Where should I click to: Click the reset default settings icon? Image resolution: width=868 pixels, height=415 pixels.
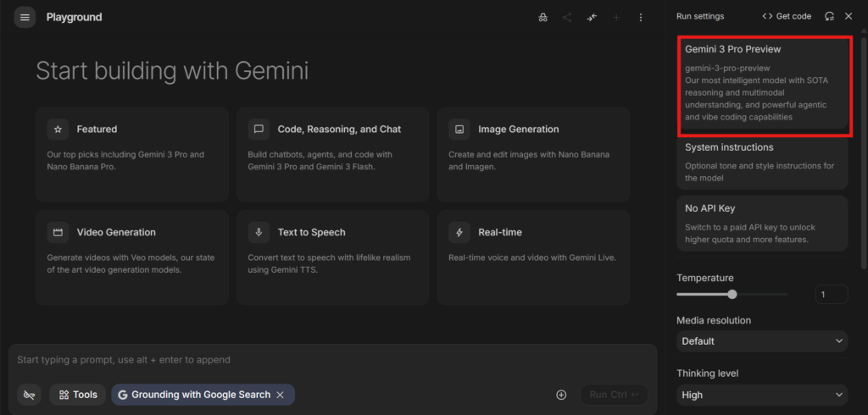829,16
